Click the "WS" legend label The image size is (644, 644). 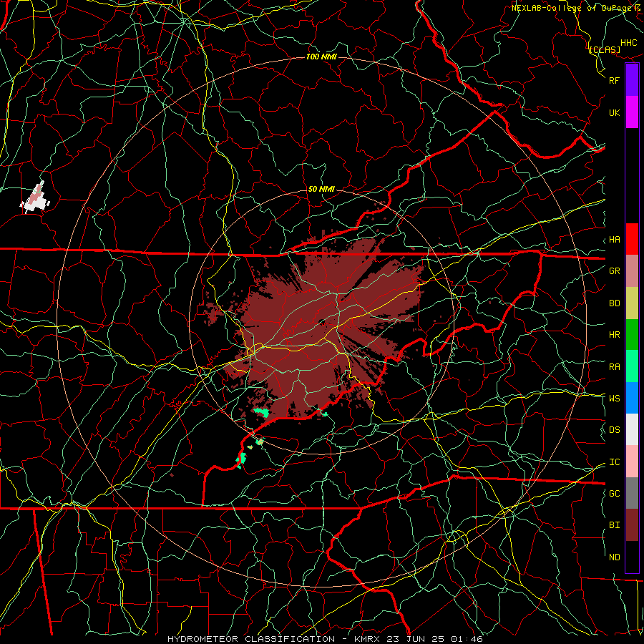[615, 398]
